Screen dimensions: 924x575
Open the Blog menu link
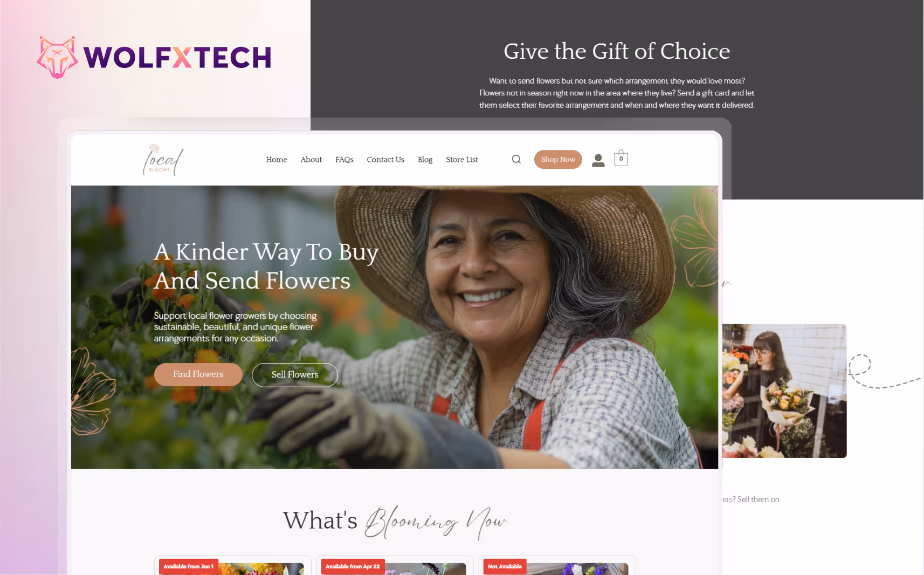coord(425,160)
